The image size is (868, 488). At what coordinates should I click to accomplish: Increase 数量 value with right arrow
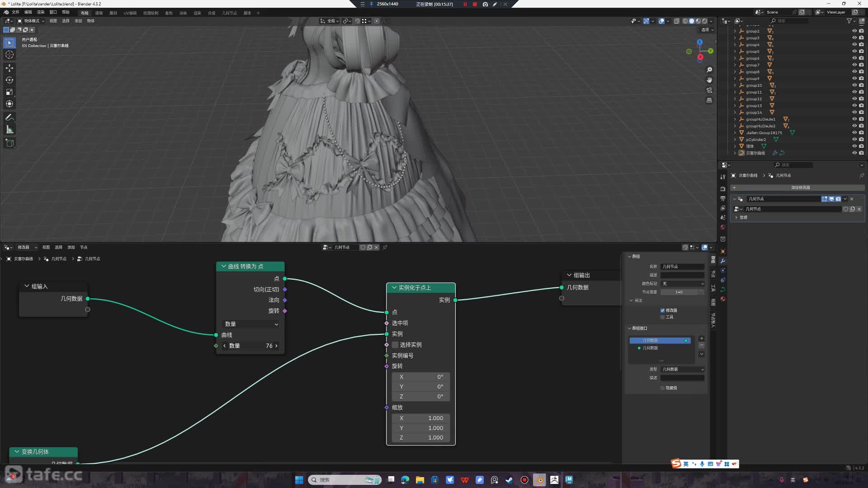pyautogui.click(x=276, y=346)
